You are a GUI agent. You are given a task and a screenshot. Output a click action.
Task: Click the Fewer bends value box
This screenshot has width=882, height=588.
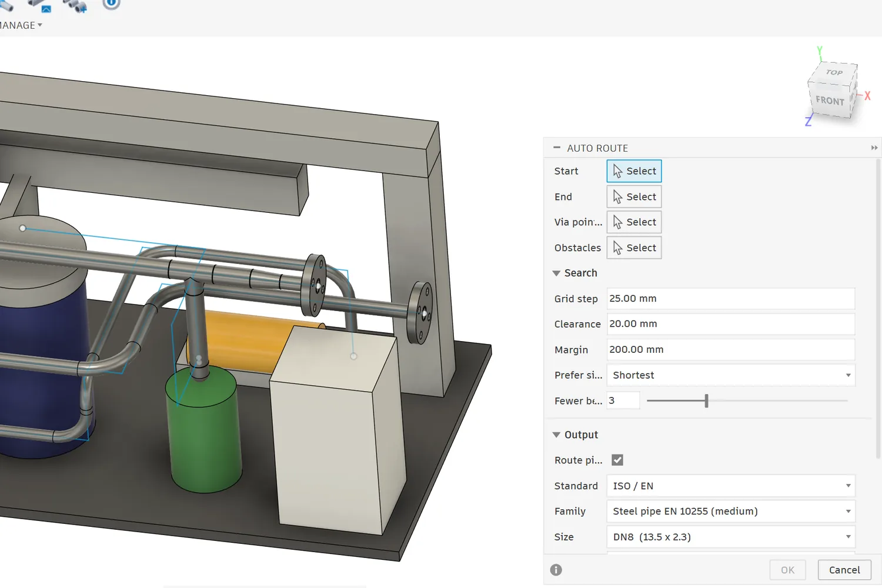pyautogui.click(x=623, y=400)
